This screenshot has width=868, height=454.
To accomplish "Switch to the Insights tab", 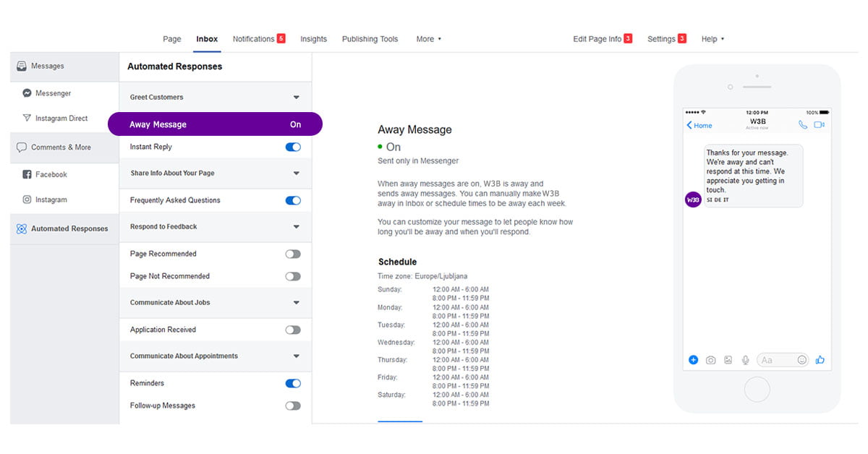I will 313,39.
